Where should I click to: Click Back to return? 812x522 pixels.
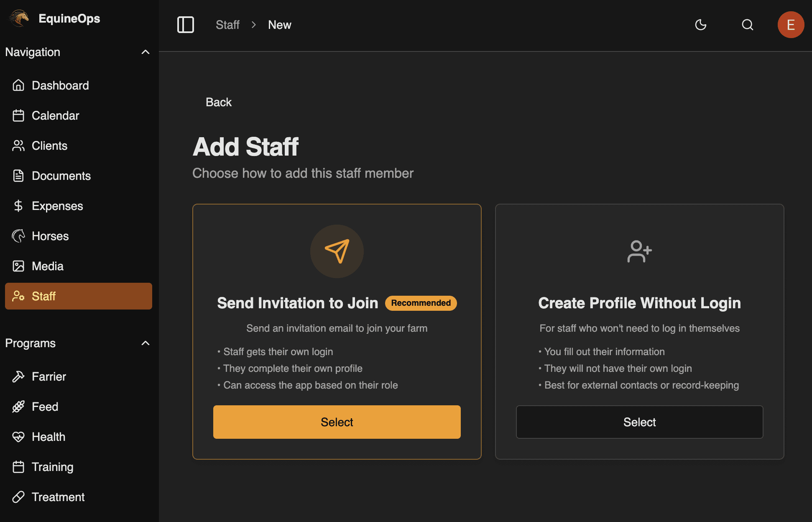point(218,102)
